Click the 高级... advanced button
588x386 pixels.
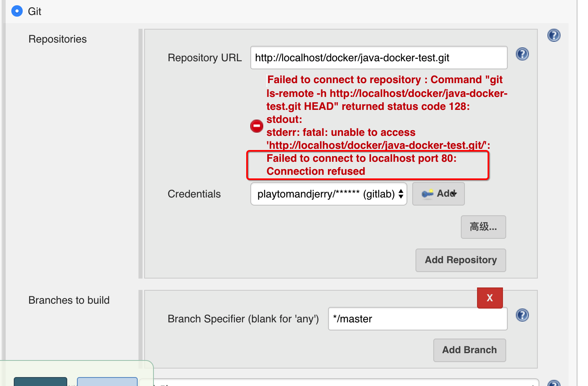(483, 227)
